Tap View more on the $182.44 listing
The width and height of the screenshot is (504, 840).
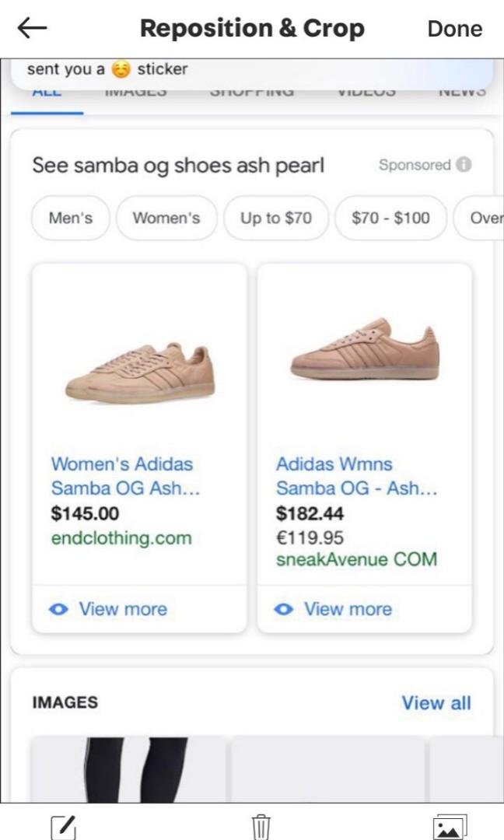pos(348,609)
